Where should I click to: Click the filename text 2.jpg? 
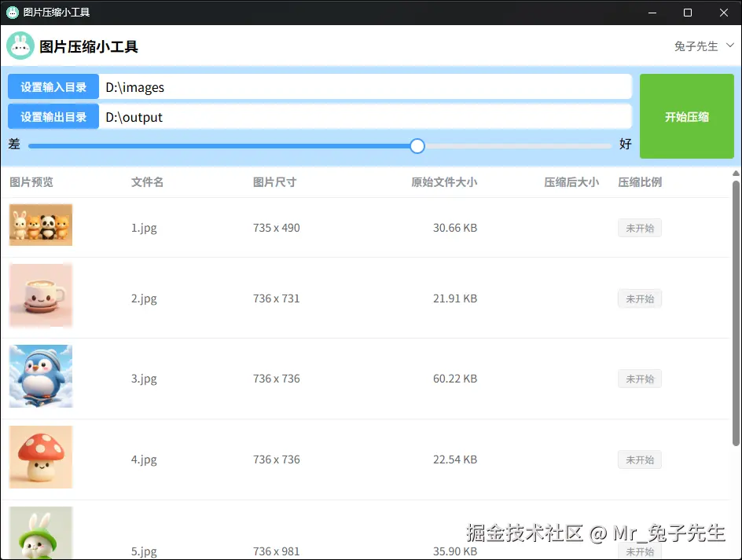[x=144, y=298]
